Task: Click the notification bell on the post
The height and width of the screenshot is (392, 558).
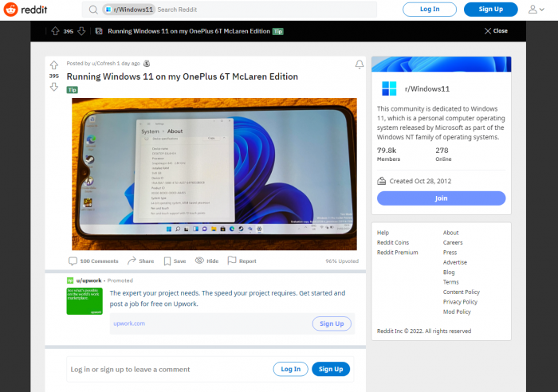Action: (x=360, y=64)
